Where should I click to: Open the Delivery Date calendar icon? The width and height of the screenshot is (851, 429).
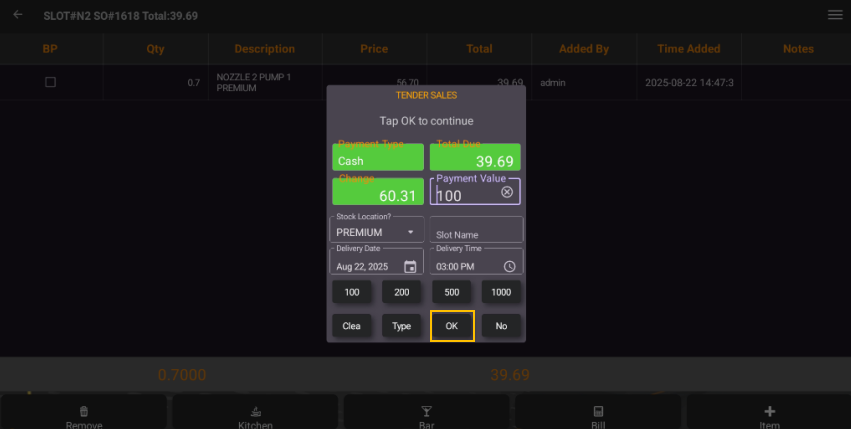click(410, 266)
